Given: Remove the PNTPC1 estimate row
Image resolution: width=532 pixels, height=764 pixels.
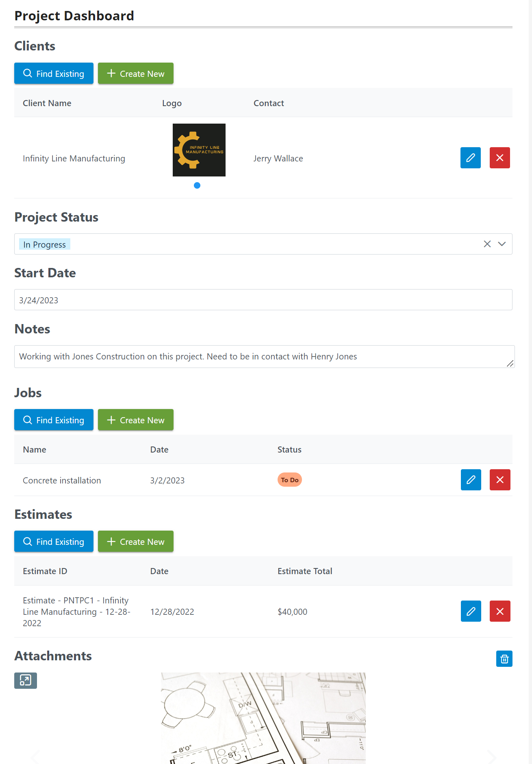Looking at the screenshot, I should pyautogui.click(x=500, y=611).
